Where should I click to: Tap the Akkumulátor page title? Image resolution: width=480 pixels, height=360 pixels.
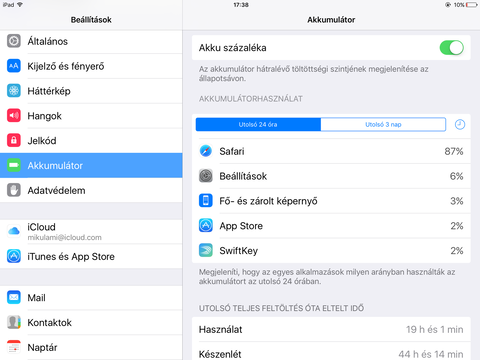pos(331,20)
